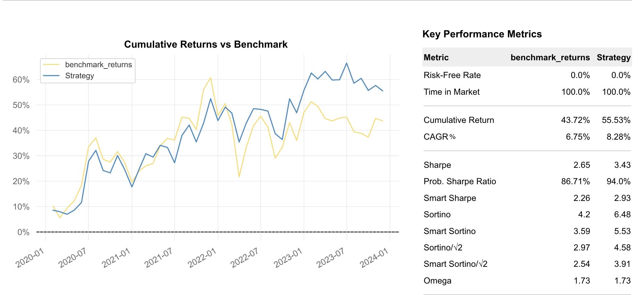The image size is (644, 295).
Task: Click the blue Strategy legend line swatch
Action: [x=51, y=76]
